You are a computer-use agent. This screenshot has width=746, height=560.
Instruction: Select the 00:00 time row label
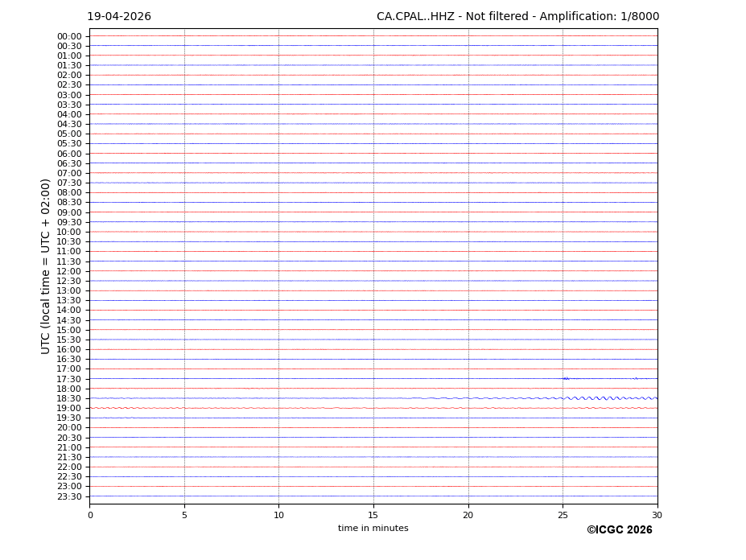click(69, 36)
